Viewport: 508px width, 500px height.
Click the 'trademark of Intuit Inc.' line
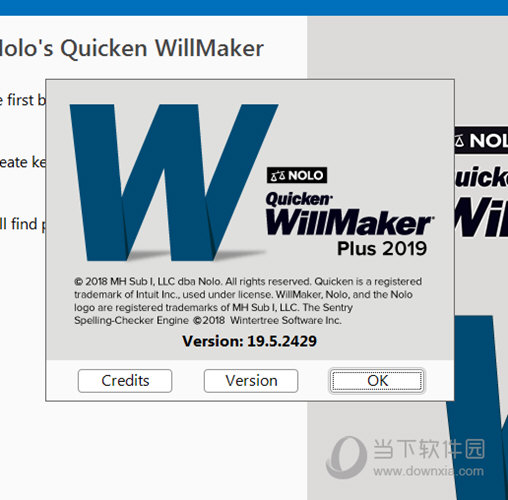(243, 295)
